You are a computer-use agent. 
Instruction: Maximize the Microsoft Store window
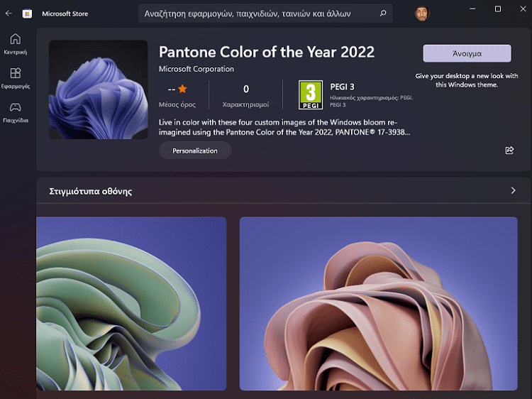(498, 9)
